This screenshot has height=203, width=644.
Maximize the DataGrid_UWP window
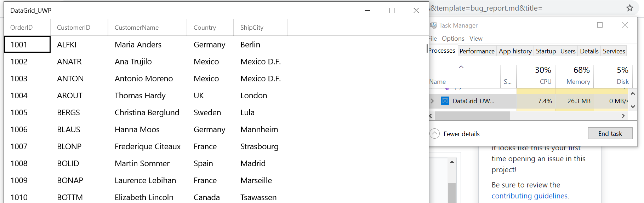(392, 11)
